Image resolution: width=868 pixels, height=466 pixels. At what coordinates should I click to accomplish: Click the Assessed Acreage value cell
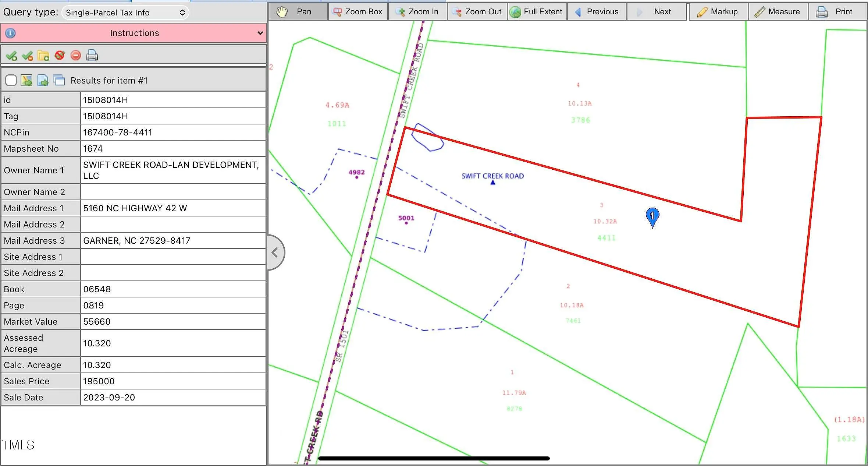(x=173, y=343)
